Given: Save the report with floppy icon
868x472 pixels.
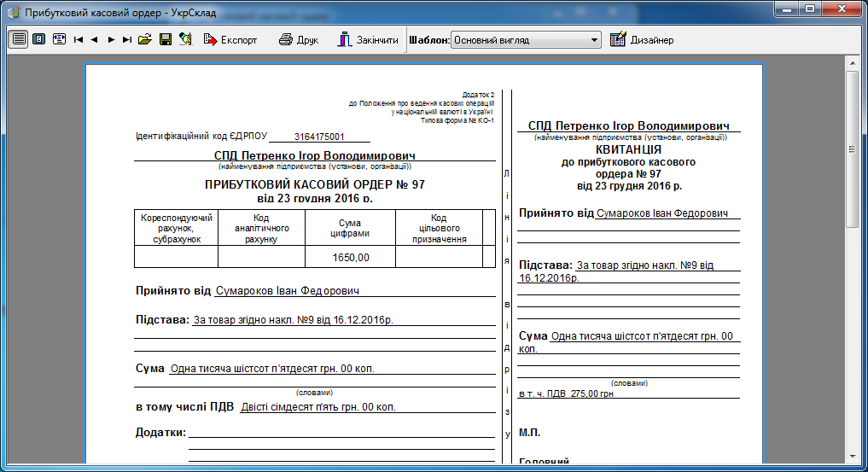Looking at the screenshot, I should (166, 39).
